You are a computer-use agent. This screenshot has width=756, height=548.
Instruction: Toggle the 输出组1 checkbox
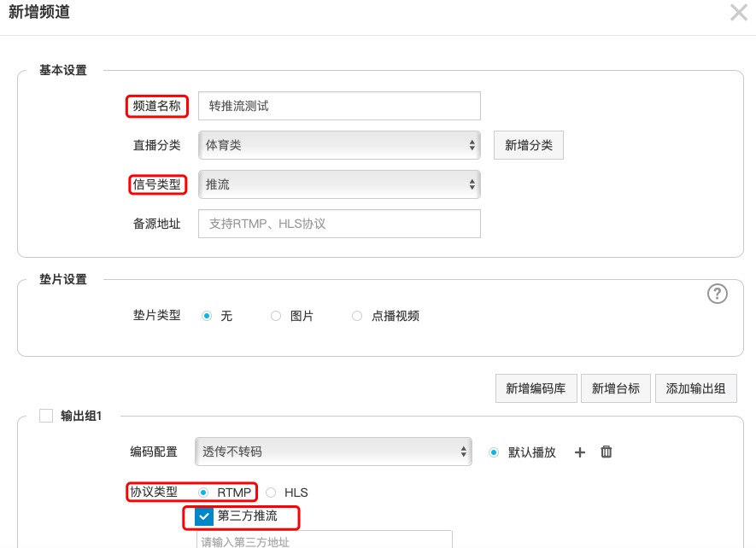[46, 416]
